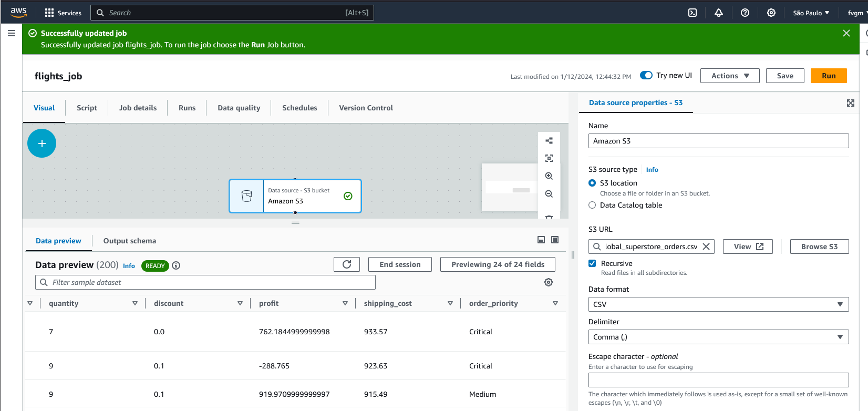Screen dimensions: 868x411
Task: Click the Run button
Action: click(828, 76)
